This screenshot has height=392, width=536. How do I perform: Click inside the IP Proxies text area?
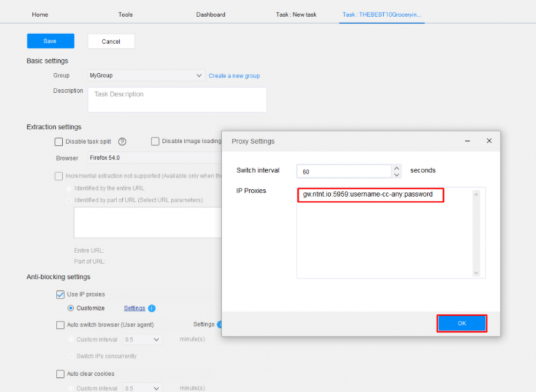pyautogui.click(x=391, y=233)
